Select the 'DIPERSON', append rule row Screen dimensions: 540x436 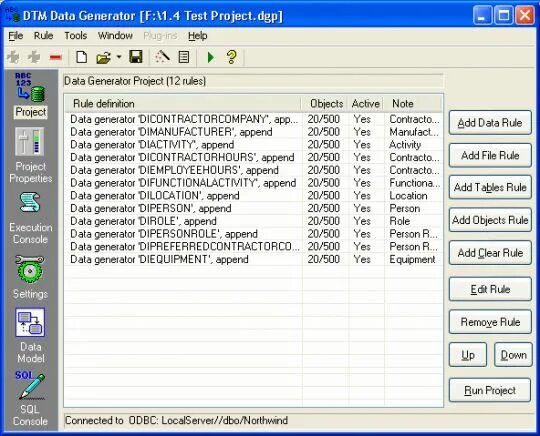[253, 208]
